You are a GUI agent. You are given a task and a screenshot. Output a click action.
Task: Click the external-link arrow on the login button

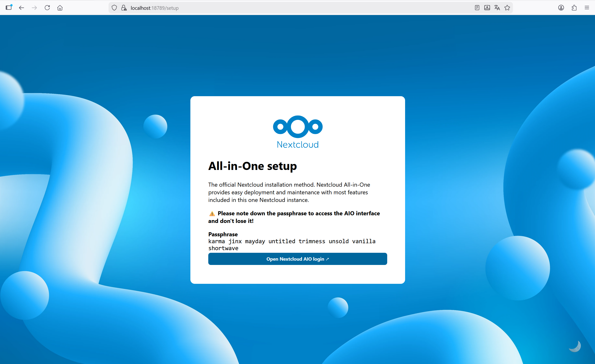(328, 259)
